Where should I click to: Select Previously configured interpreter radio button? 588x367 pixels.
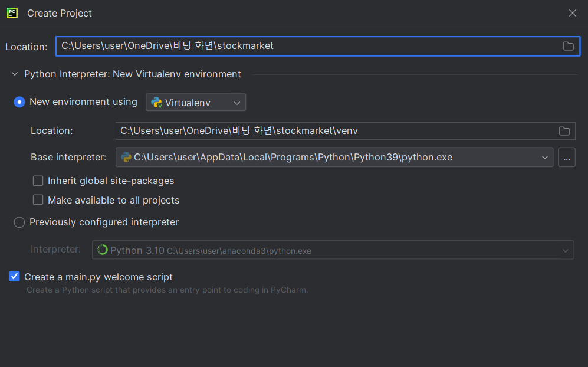click(x=19, y=222)
